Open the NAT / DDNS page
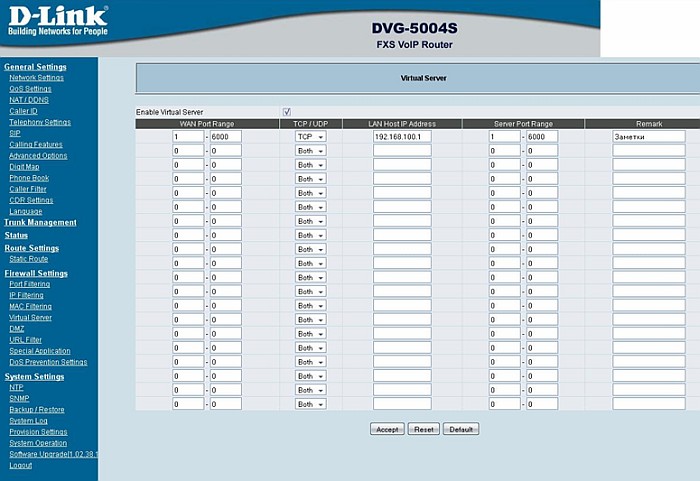The height and width of the screenshot is (481, 700). (30, 99)
